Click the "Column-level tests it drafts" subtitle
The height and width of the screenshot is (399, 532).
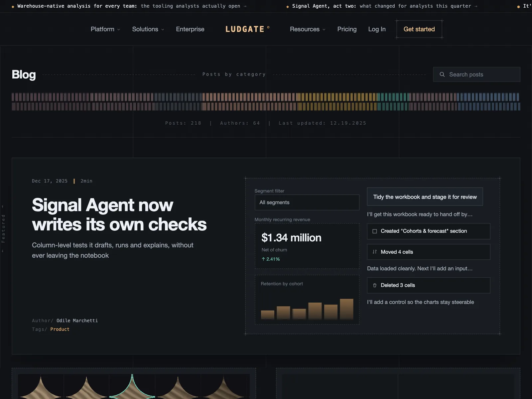113,250
